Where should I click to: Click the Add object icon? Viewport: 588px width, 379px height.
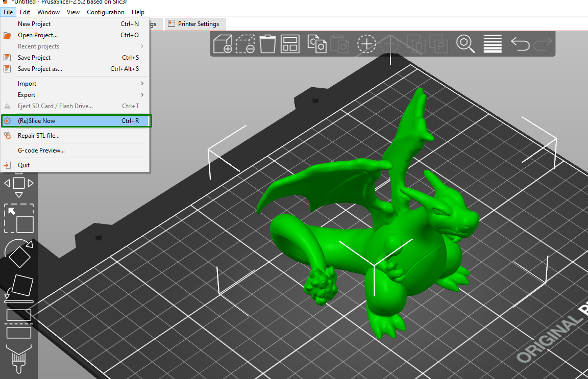[x=223, y=44]
